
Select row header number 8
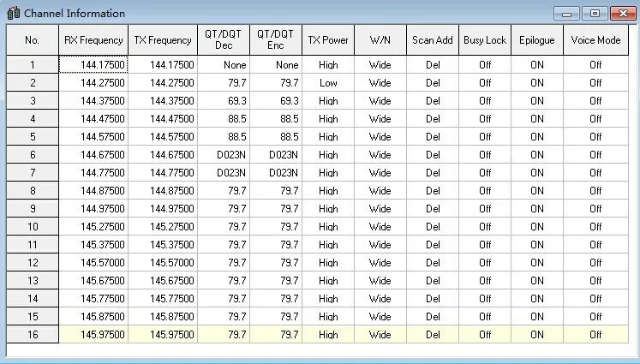pyautogui.click(x=33, y=191)
